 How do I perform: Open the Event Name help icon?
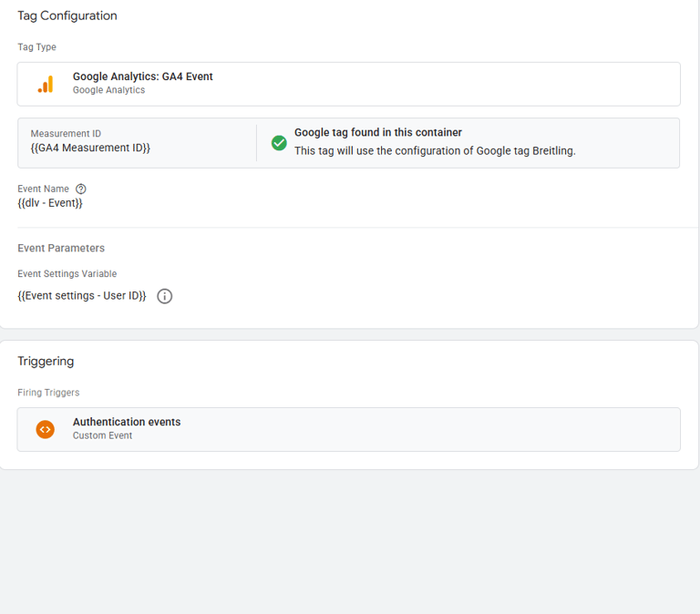tap(81, 189)
